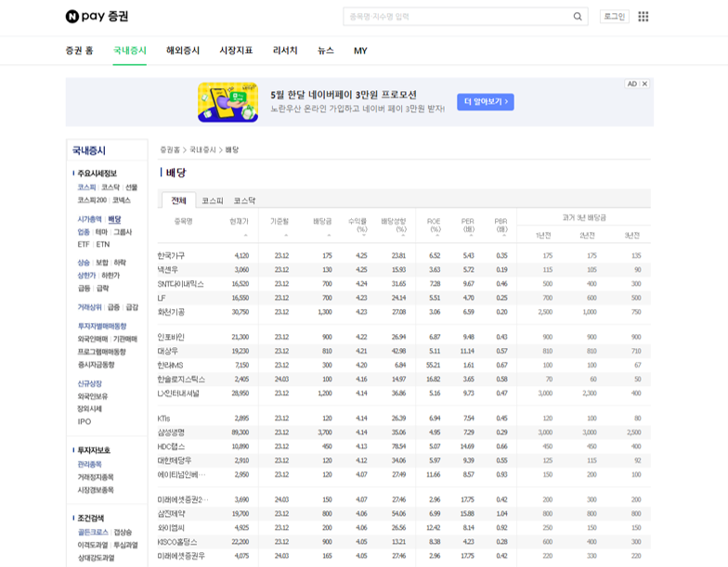This screenshot has width=728, height=567.
Task: Sort the table by ROE(%) column
Action: [434, 225]
